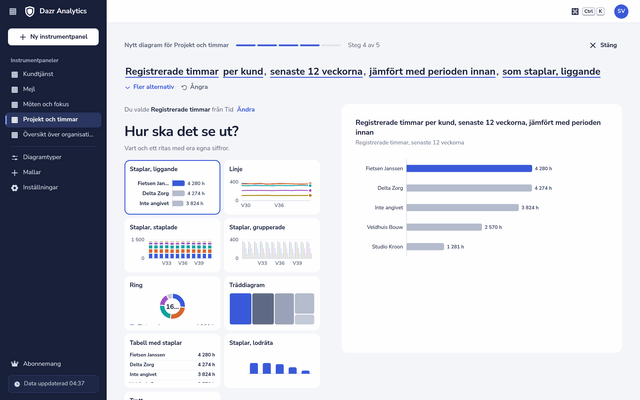The image size is (640, 400).
Task: Click the Mallar plus icon
Action: (15, 173)
